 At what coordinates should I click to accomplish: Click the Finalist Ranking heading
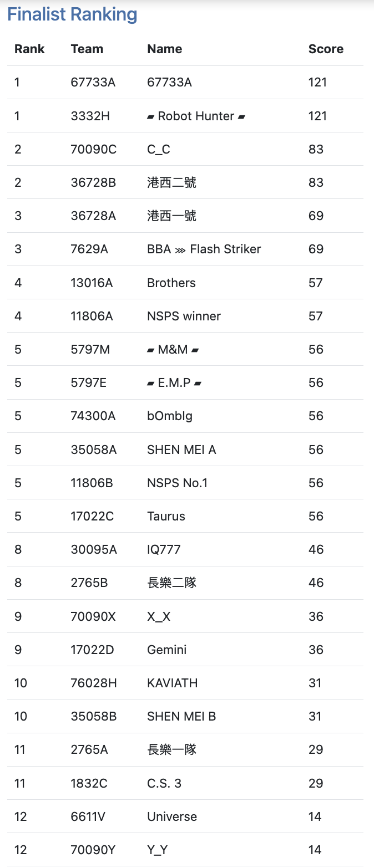pos(72,14)
